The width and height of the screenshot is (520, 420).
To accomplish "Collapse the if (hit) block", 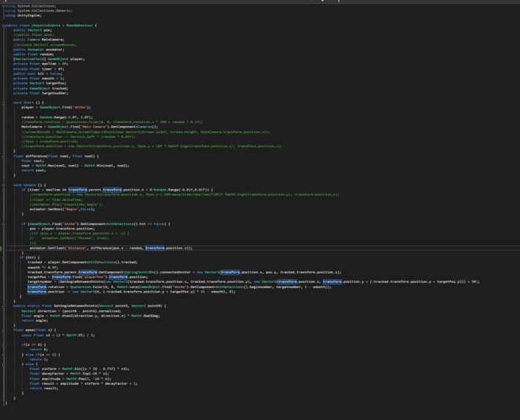I will click(x=4, y=257).
